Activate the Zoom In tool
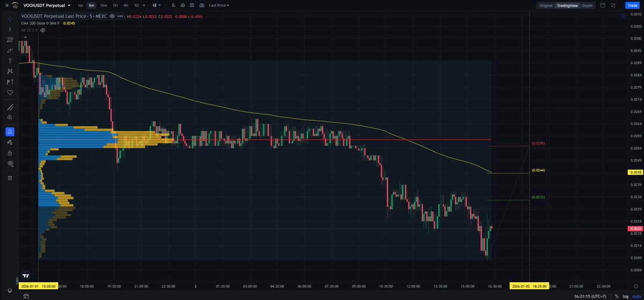The height and width of the screenshot is (300, 644). point(10,117)
